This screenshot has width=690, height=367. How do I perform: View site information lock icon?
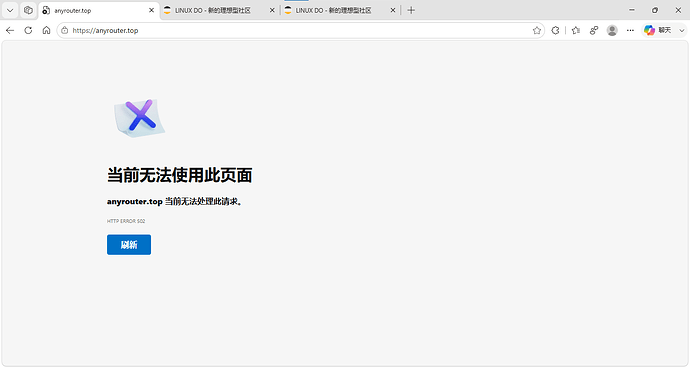tap(65, 30)
